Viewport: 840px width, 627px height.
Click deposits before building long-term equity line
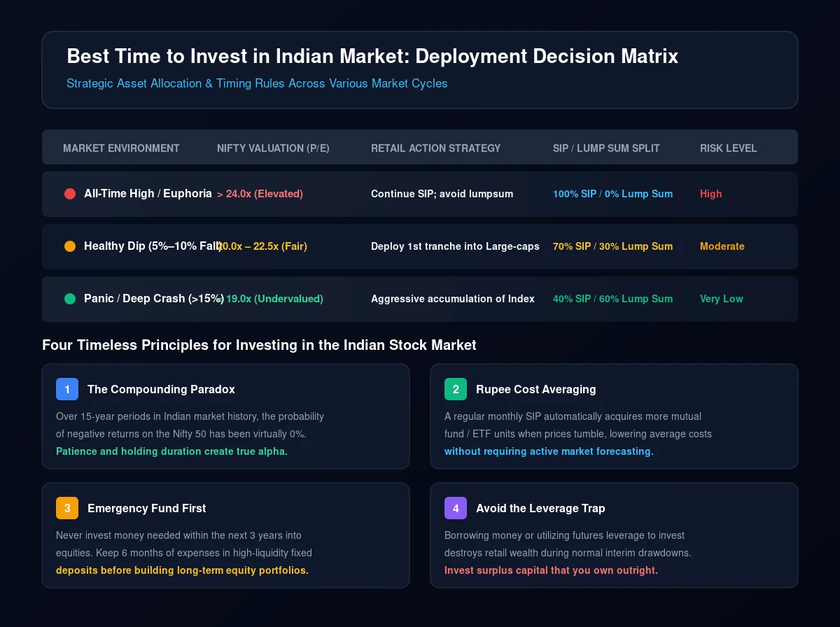point(182,570)
